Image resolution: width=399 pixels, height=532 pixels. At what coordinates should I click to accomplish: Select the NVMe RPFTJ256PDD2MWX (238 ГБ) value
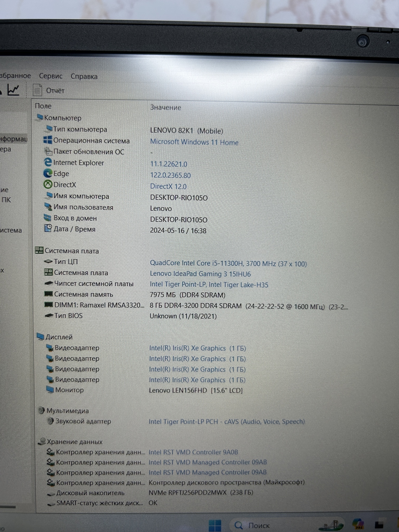201,492
